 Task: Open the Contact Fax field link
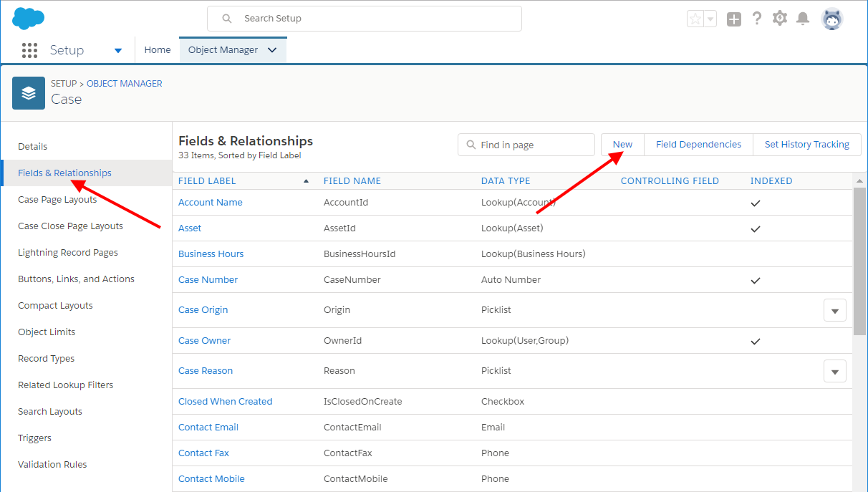click(203, 453)
